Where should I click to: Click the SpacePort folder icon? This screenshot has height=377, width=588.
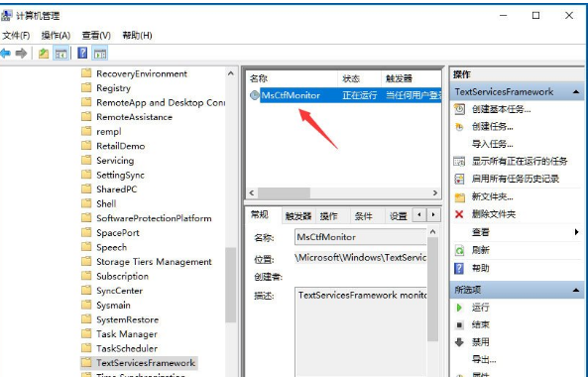pyautogui.click(x=86, y=232)
